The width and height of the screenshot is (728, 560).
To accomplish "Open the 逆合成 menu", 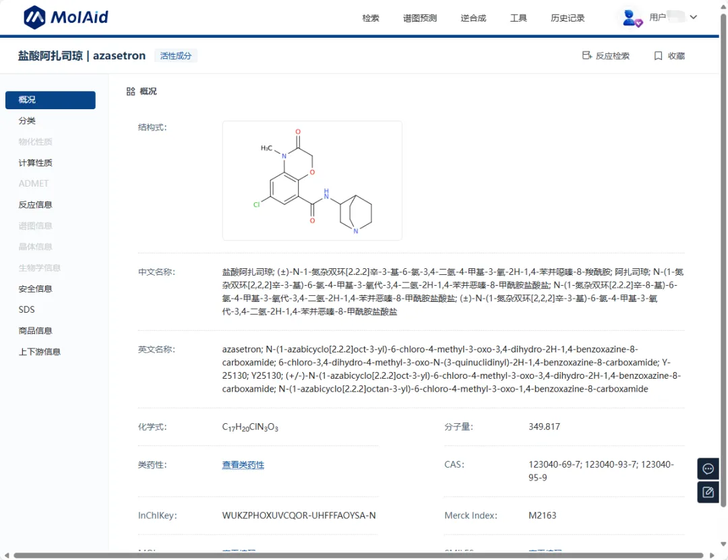I will [x=473, y=18].
